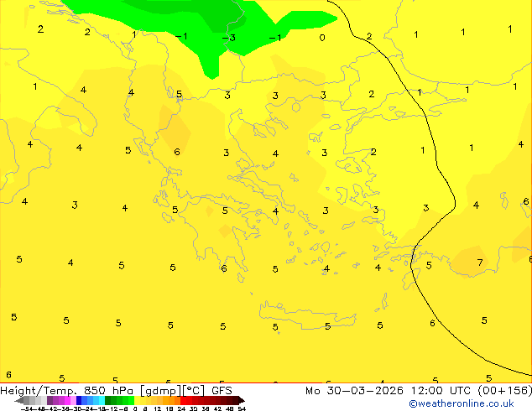Viewport: 532px width, 411px height.
Task: Pick the gray swatch in legend
Action: click(x=26, y=400)
